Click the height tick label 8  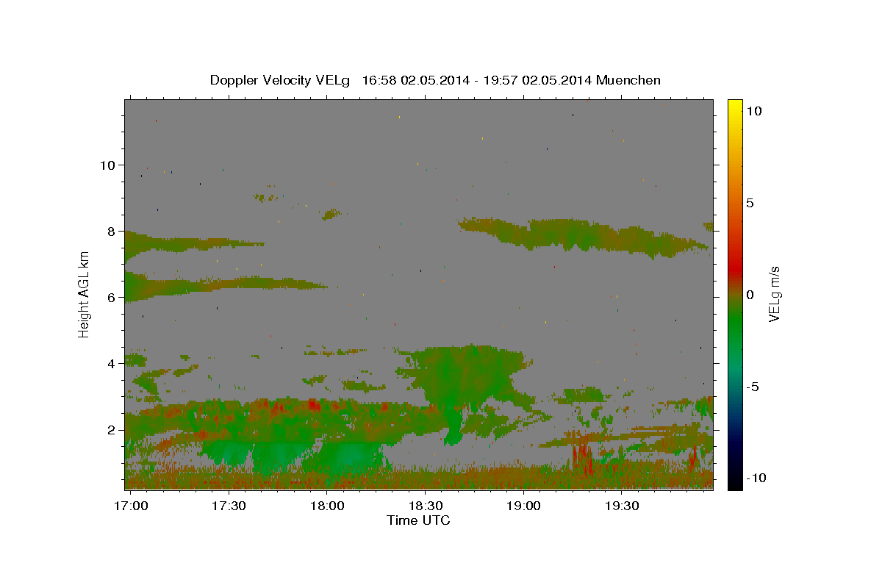tap(112, 232)
